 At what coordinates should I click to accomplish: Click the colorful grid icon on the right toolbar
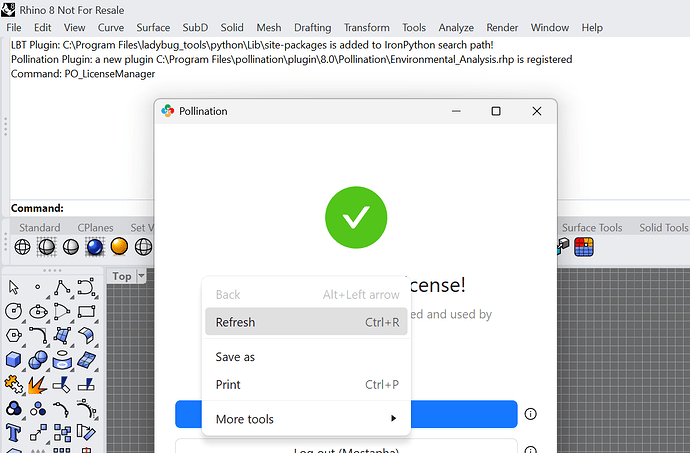(x=584, y=247)
